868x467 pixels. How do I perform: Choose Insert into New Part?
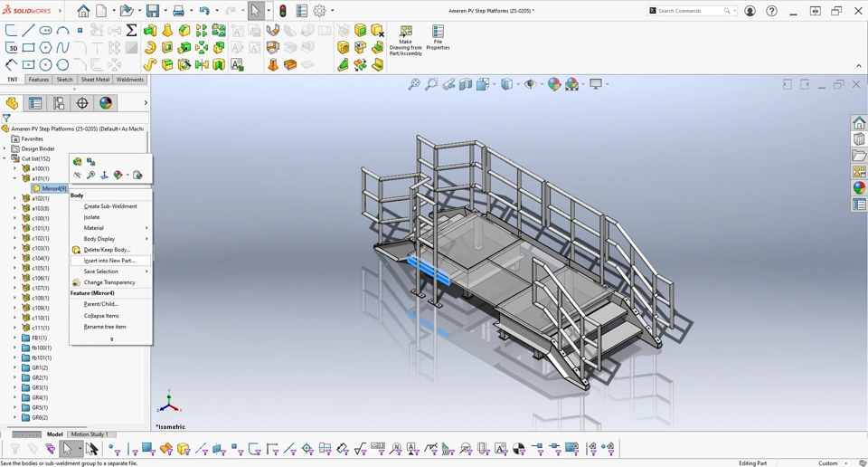(x=110, y=261)
